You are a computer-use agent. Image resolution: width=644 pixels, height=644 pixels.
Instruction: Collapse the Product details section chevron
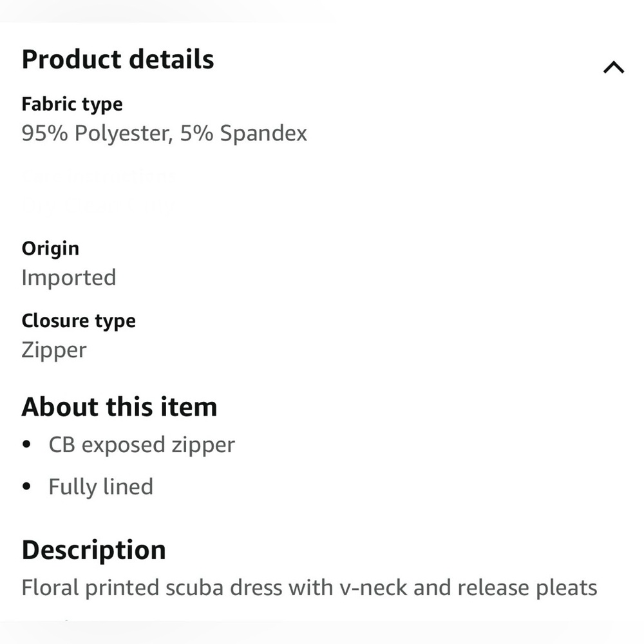614,67
